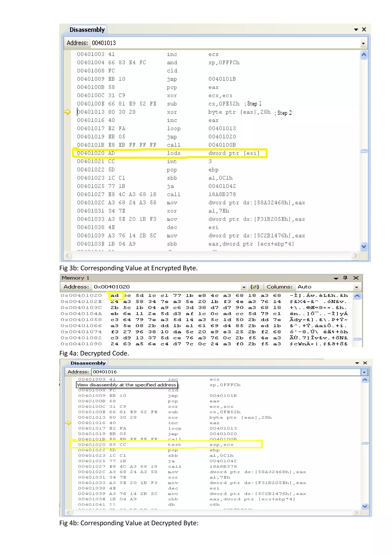This screenshot has width=392, height=555.
Task: Select memory row 0x0040102E
Action: pyautogui.click(x=204, y=301)
